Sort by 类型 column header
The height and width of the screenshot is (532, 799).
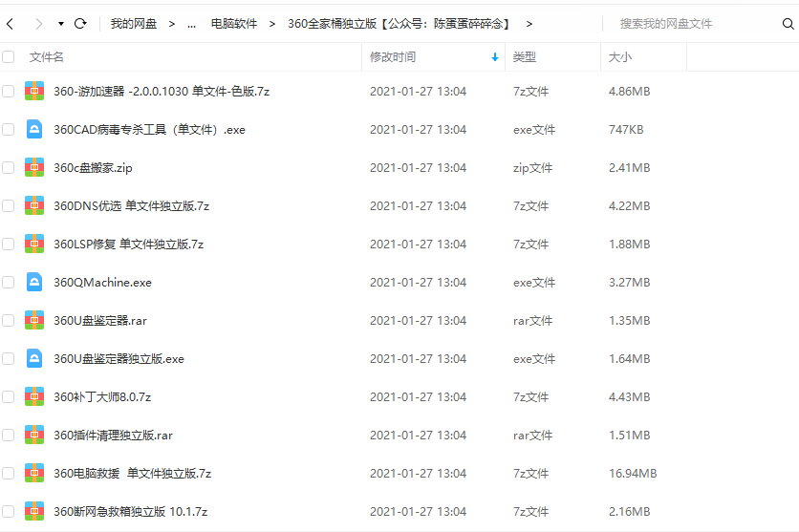(x=525, y=56)
